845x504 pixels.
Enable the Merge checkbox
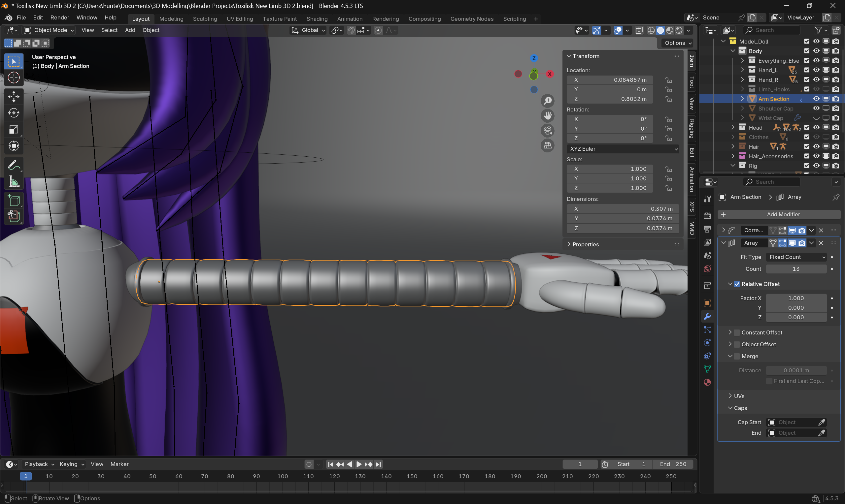point(737,356)
